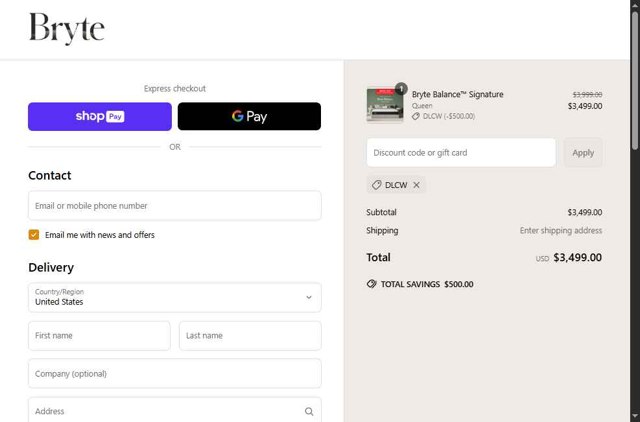Select the Company (optional) field
Screen dimensions: 640x422
(x=175, y=373)
